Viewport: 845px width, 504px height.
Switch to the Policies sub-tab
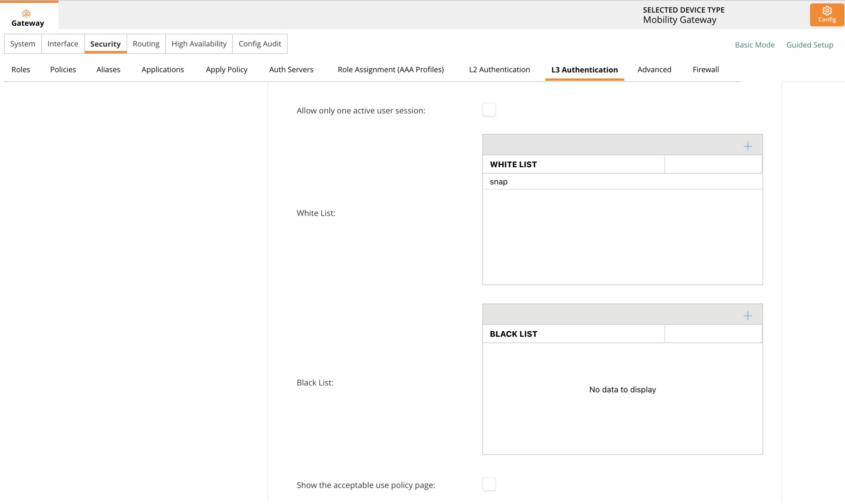pos(63,70)
